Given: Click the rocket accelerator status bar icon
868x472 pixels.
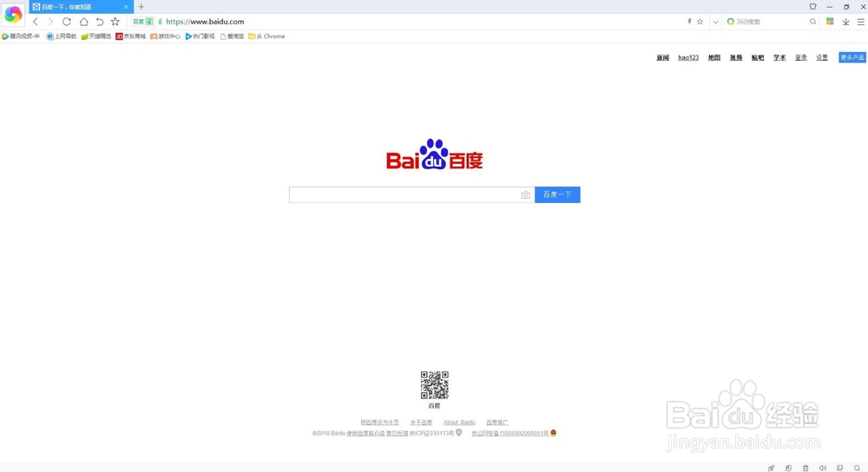Looking at the screenshot, I should point(771,469).
